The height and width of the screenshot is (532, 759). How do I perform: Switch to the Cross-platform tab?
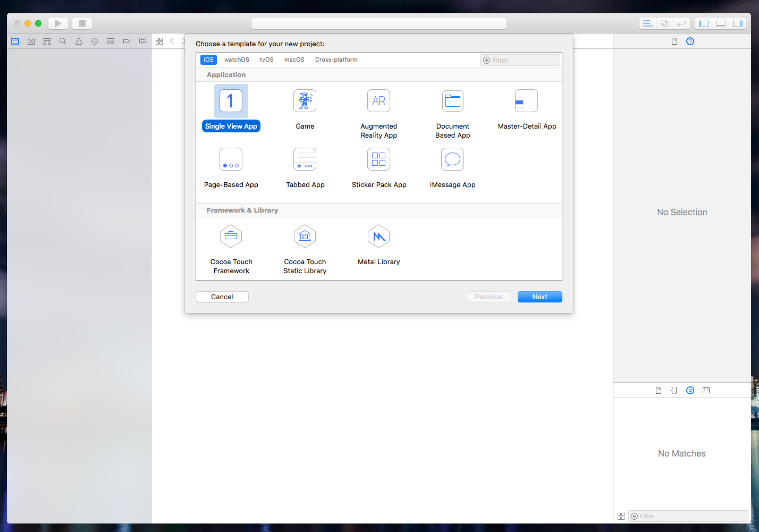(x=336, y=60)
